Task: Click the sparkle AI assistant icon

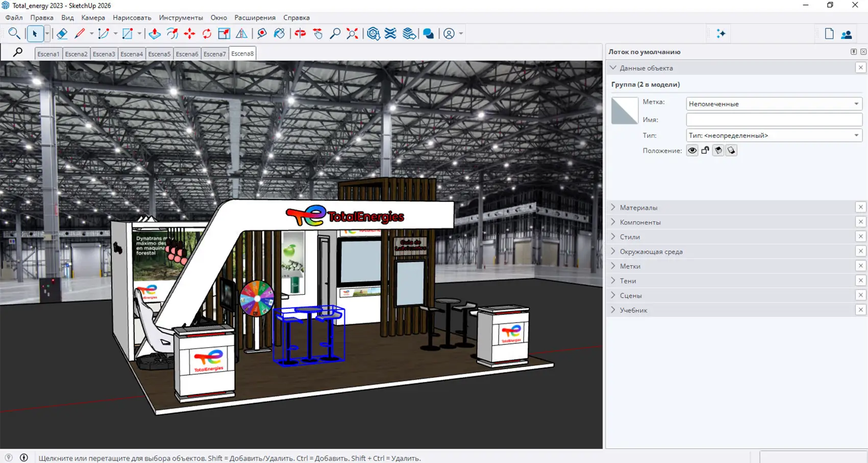Action: tap(721, 34)
